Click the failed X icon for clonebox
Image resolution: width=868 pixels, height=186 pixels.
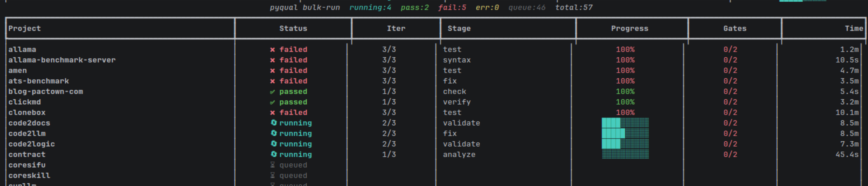point(273,113)
